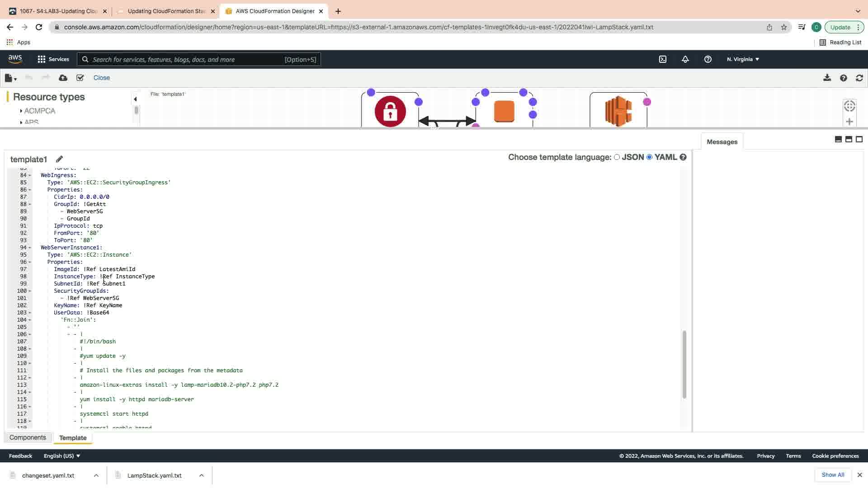Click the validate template checkmark icon
This screenshot has height=488, width=868.
tap(80, 78)
